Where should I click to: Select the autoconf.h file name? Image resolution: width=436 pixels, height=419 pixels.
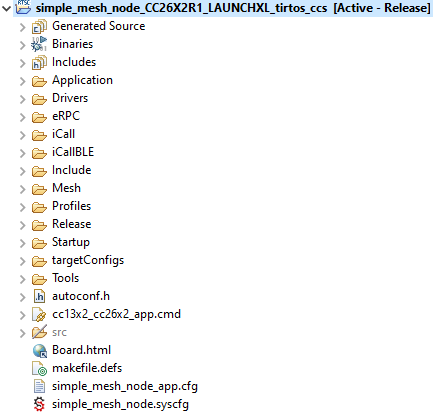81,296
